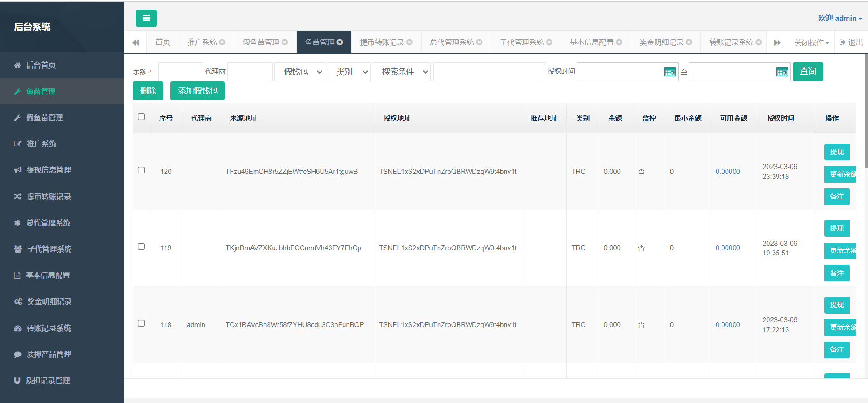
Task: Close the 鱼苗管理 tab using its X icon
Action: pyautogui.click(x=340, y=42)
